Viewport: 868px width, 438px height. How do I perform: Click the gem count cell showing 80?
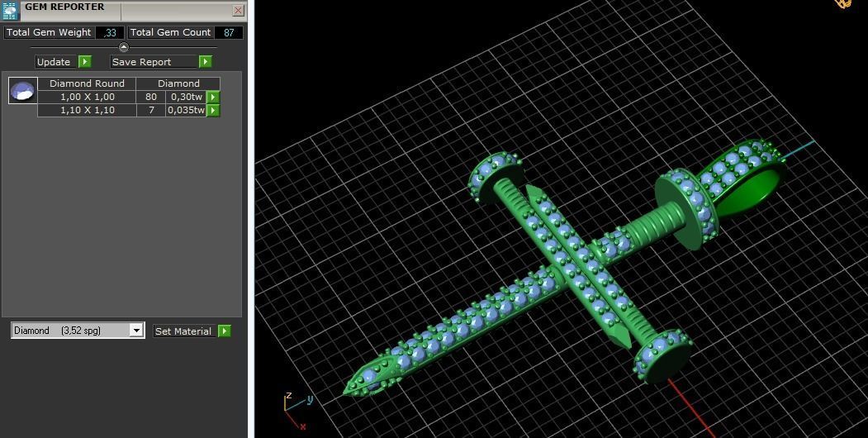tap(151, 97)
